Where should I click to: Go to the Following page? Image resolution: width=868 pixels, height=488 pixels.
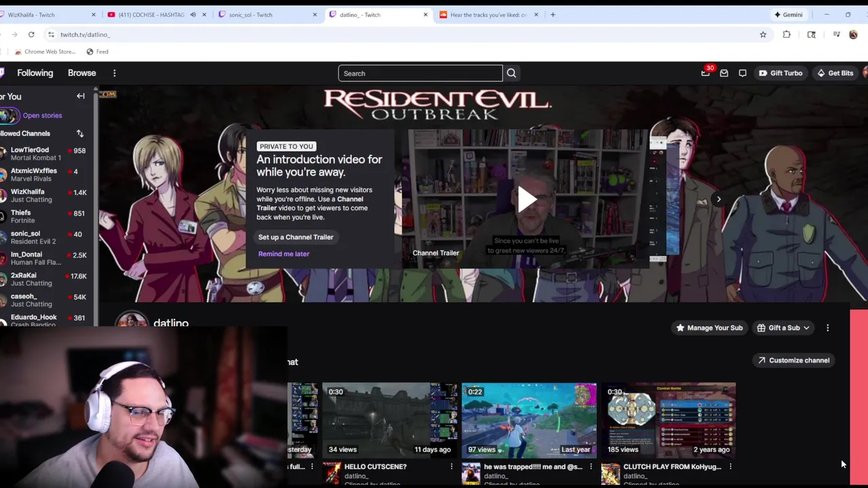click(35, 73)
